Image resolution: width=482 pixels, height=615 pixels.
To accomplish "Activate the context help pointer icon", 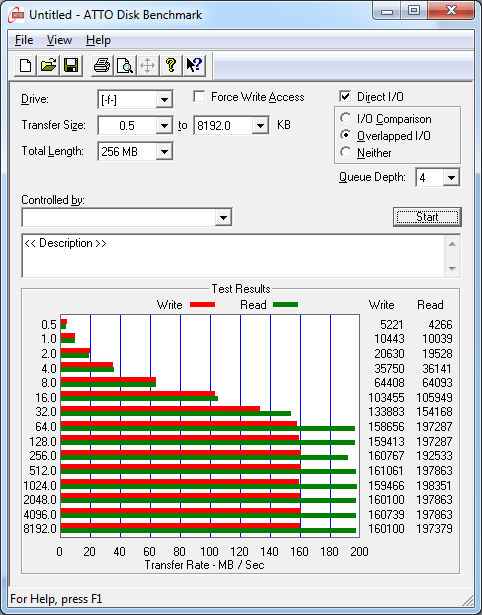I will (194, 65).
